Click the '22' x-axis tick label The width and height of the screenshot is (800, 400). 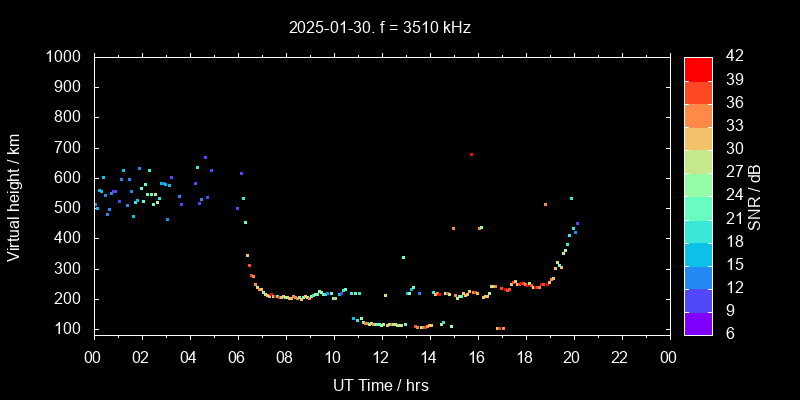coord(621,357)
